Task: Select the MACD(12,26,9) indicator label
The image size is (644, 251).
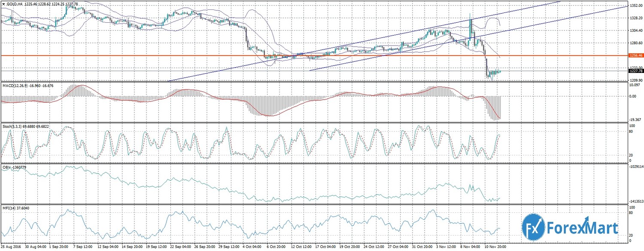Action: [16, 86]
